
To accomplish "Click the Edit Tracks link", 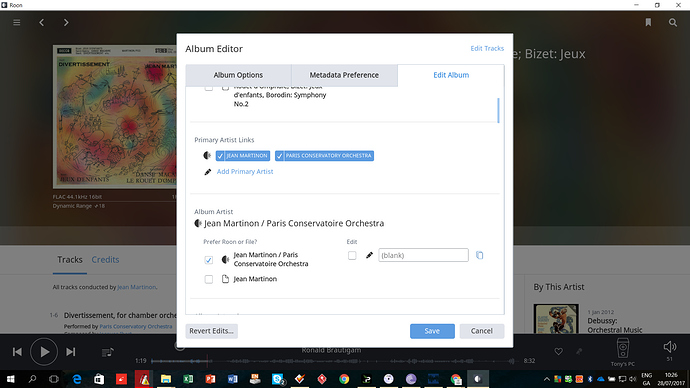I will click(487, 48).
